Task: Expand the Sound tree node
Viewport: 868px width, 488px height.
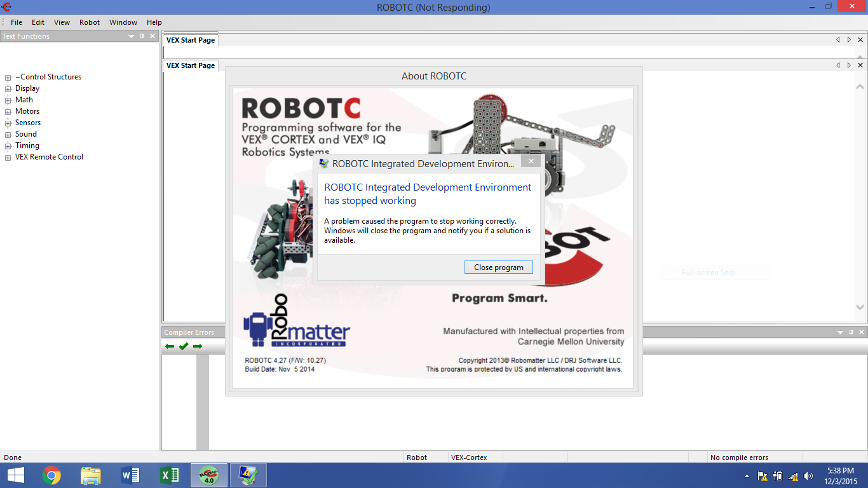Action: [x=8, y=135]
